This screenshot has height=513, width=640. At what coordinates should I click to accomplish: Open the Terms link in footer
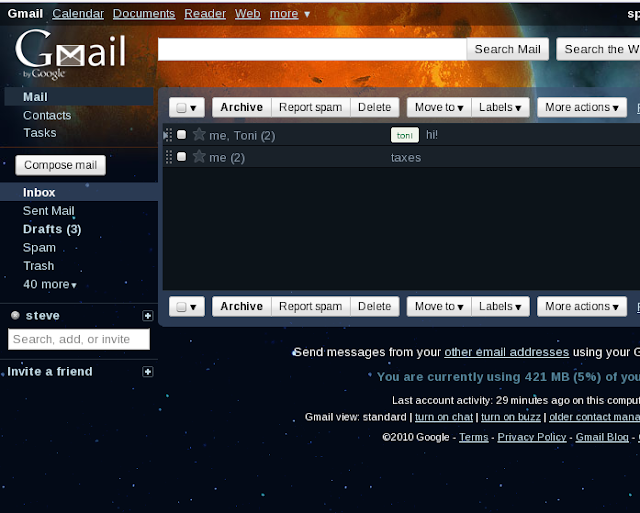pos(473,437)
